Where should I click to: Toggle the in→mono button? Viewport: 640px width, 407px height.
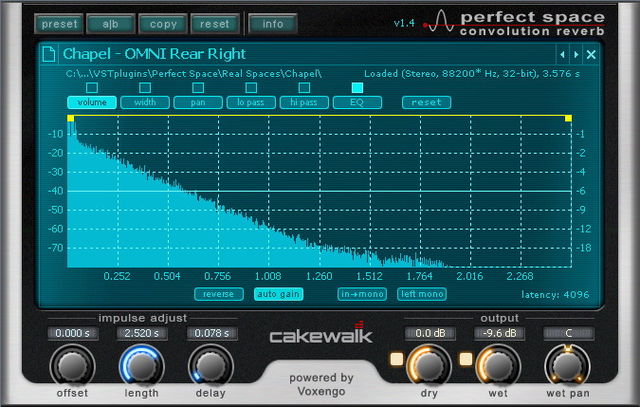click(x=362, y=294)
